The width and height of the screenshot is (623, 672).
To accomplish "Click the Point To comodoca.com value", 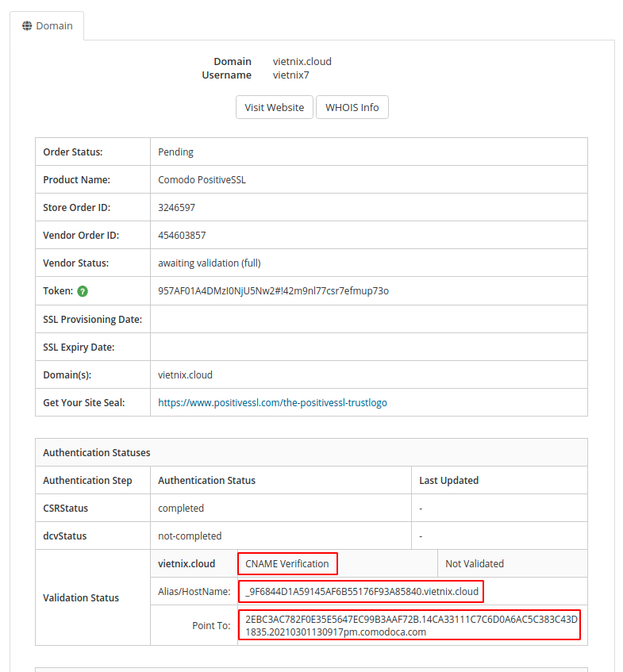I will point(410,625).
